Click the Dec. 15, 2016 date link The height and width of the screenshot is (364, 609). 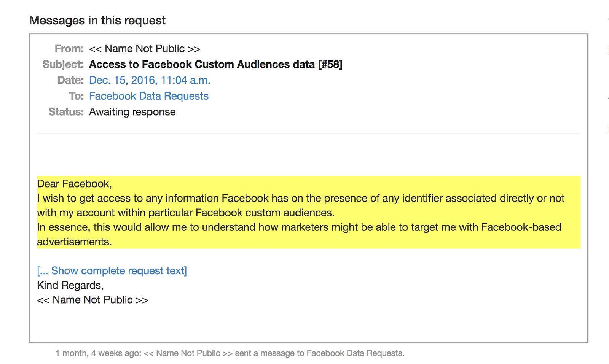[x=150, y=80]
